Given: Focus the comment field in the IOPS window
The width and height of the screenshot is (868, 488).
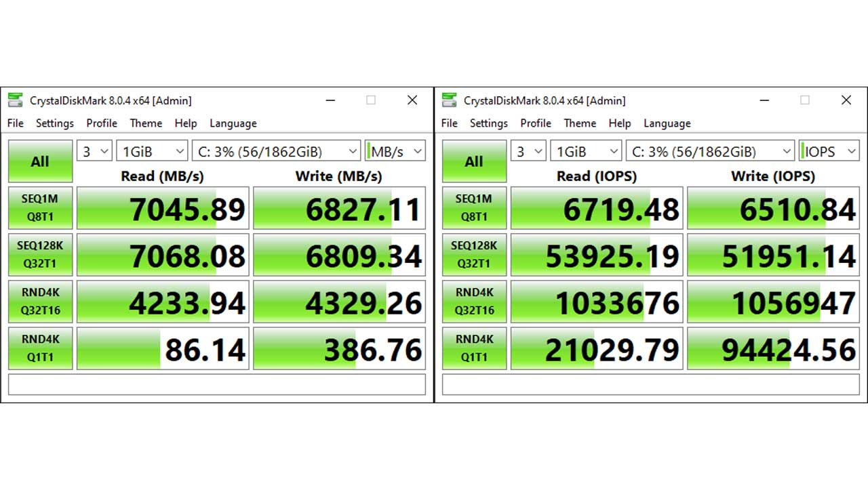Looking at the screenshot, I should [x=651, y=384].
